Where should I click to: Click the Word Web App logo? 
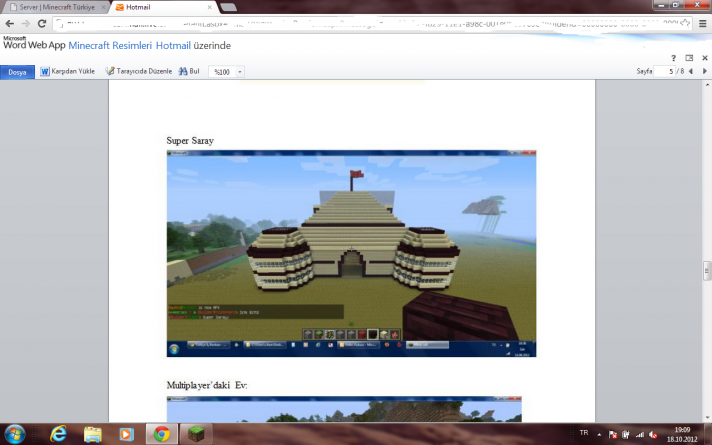(x=34, y=43)
